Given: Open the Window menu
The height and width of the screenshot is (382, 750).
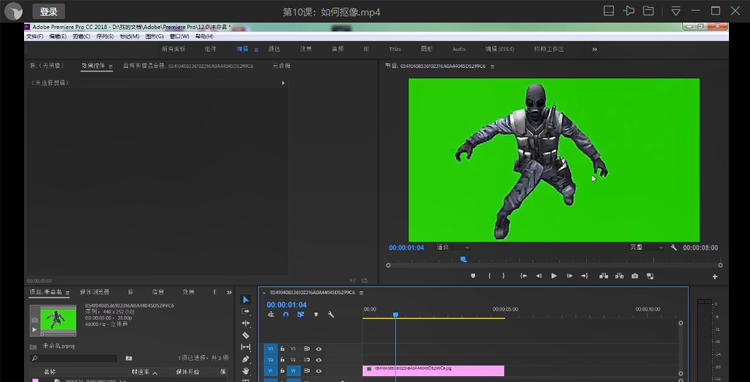Looking at the screenshot, I should 179,36.
